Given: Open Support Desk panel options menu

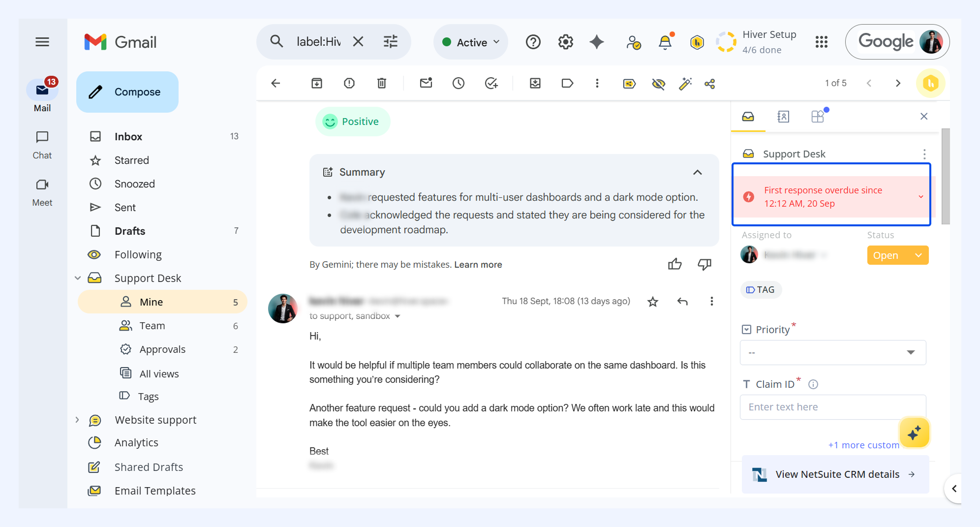Looking at the screenshot, I should click(x=924, y=154).
